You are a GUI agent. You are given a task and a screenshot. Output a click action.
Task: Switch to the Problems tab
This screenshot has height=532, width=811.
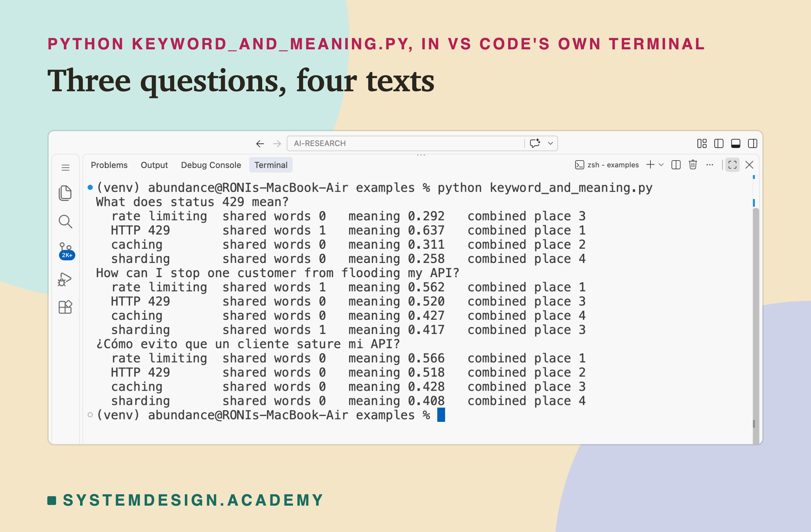tap(109, 165)
